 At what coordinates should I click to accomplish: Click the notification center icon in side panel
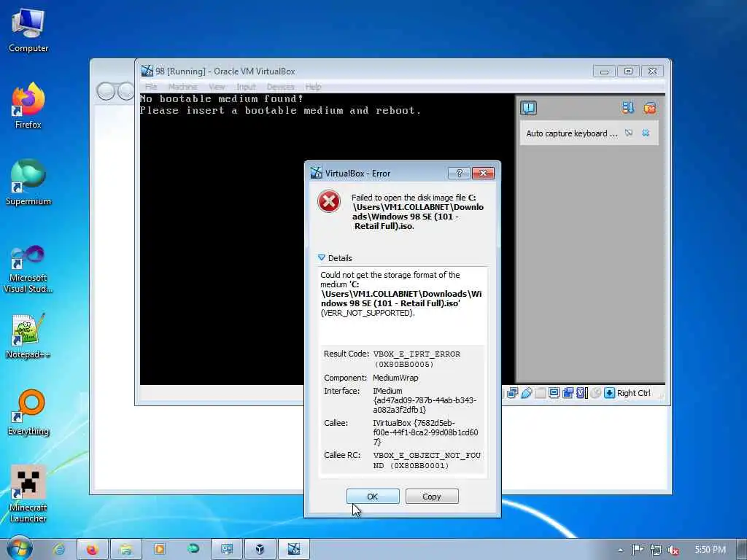click(528, 108)
